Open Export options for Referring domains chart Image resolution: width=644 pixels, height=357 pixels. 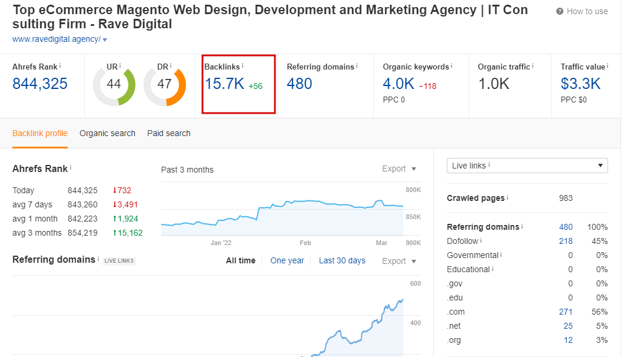click(399, 260)
